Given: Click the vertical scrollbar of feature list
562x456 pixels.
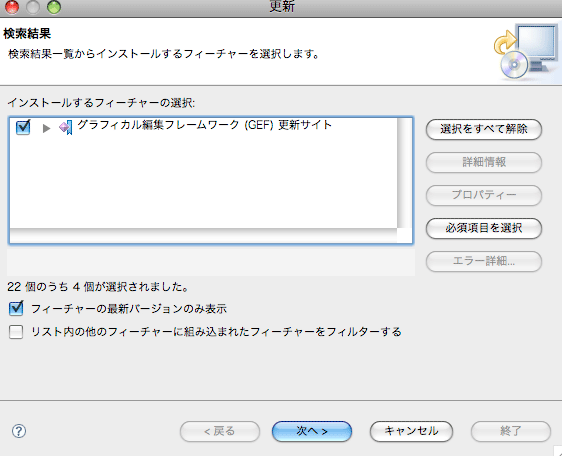Looking at the screenshot, I should coord(404,173).
